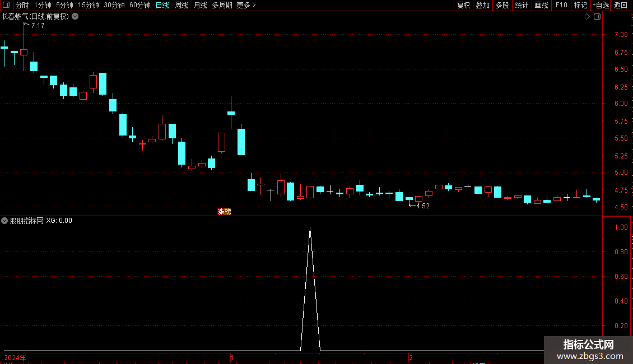
Task: Click the 0.20 indicator axis label
Action: 621,326
